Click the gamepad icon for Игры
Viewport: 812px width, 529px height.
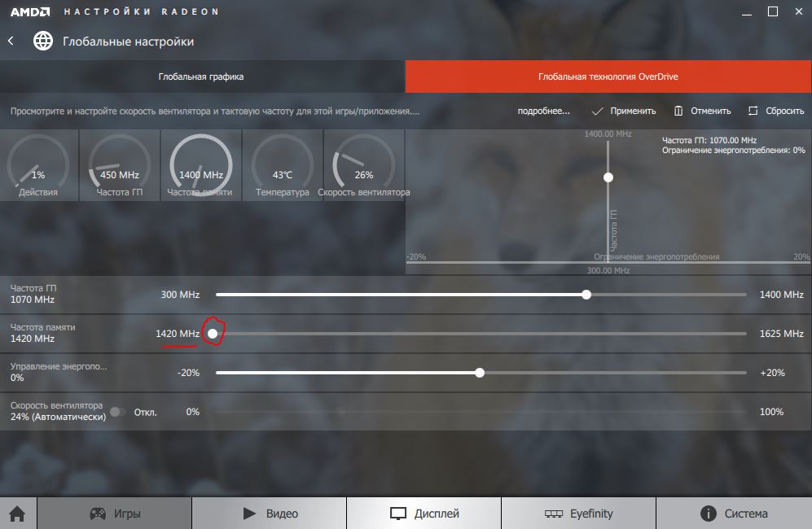[x=98, y=514]
